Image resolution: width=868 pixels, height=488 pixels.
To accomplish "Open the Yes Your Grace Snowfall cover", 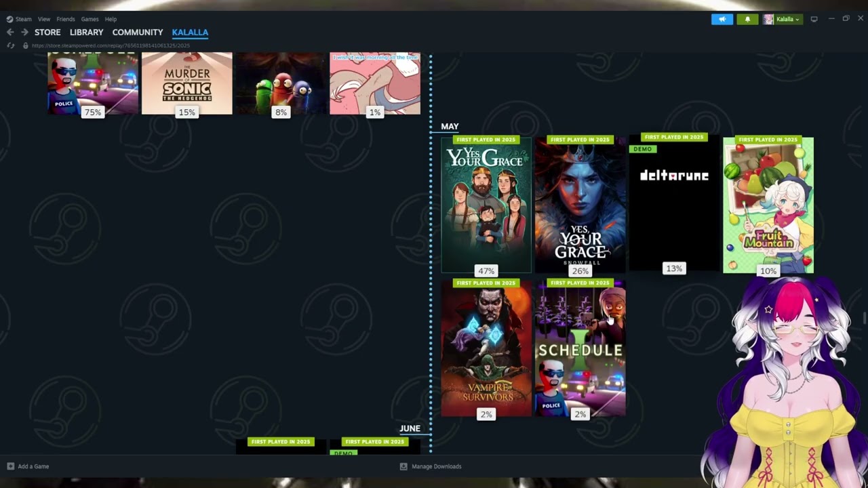I will [580, 205].
